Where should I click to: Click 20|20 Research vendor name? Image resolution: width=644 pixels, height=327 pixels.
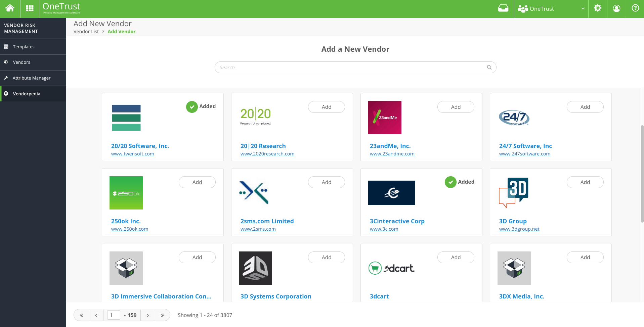(x=263, y=146)
